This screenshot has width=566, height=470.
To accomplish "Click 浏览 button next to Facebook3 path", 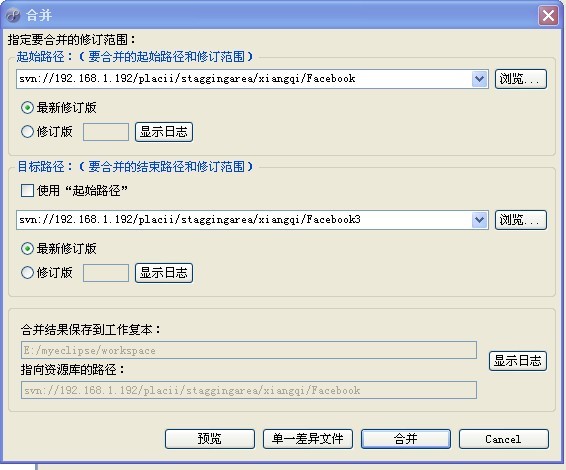I will (x=521, y=220).
